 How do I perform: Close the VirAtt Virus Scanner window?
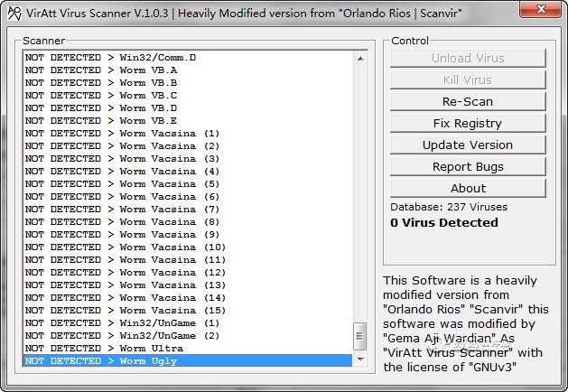coord(541,9)
